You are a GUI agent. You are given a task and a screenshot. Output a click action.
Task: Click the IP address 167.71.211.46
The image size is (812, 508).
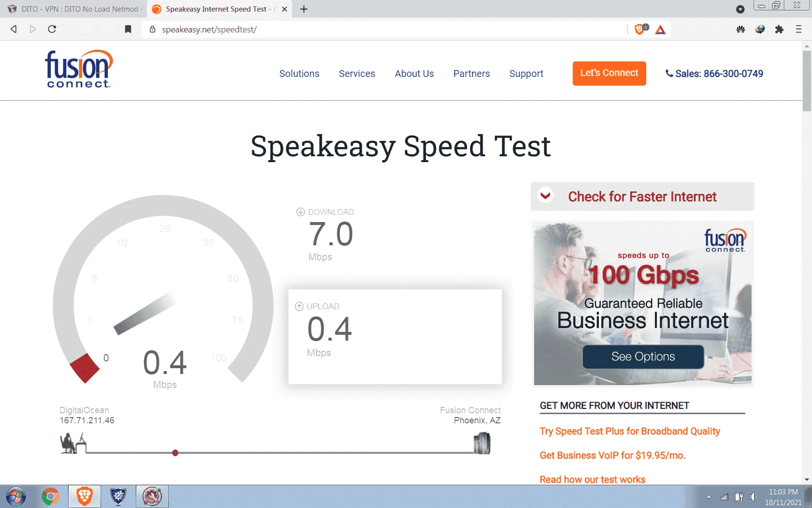click(87, 420)
